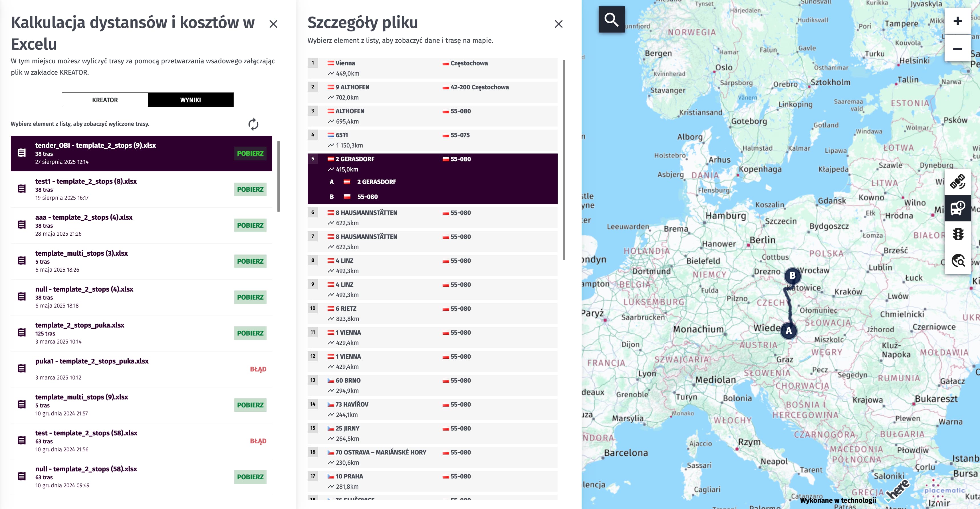Click route details list scrollbar
Image resolution: width=980 pixels, height=509 pixels.
(563, 160)
